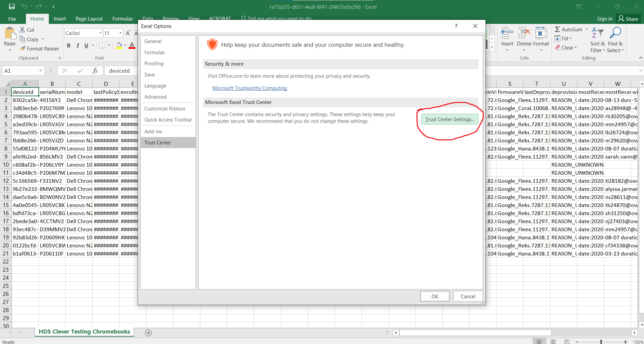Click Sign in
Image resolution: width=644 pixels, height=344 pixels.
[x=605, y=19]
